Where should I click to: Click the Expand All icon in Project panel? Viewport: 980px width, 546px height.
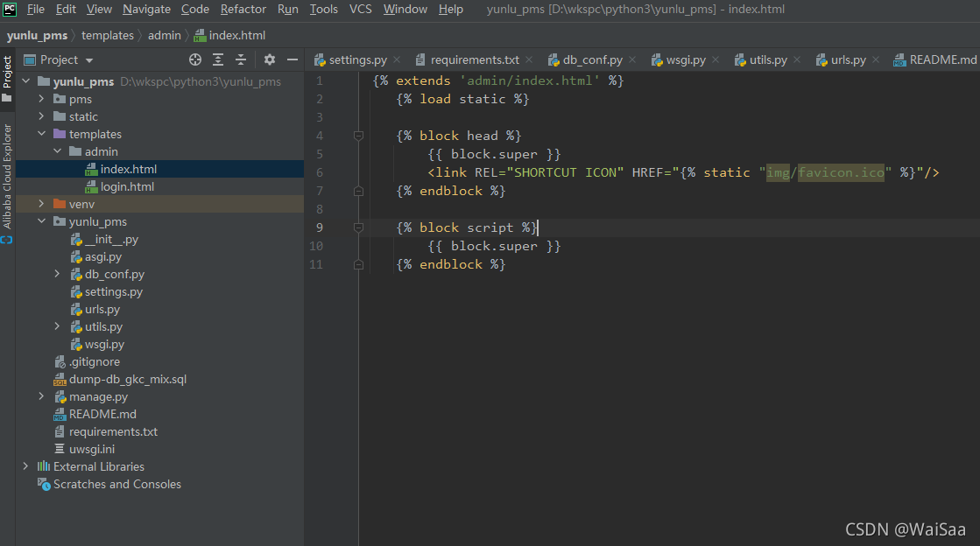[x=218, y=60]
